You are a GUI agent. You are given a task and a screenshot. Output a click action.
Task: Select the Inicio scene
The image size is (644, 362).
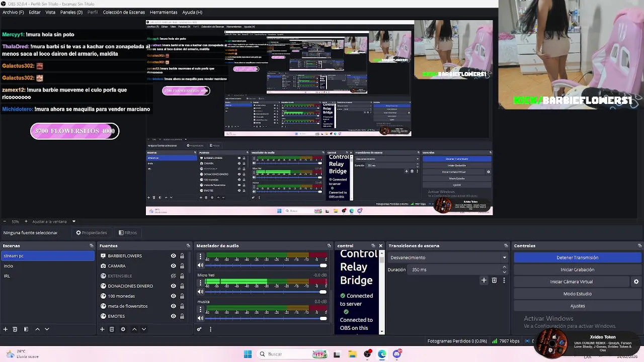(47, 266)
